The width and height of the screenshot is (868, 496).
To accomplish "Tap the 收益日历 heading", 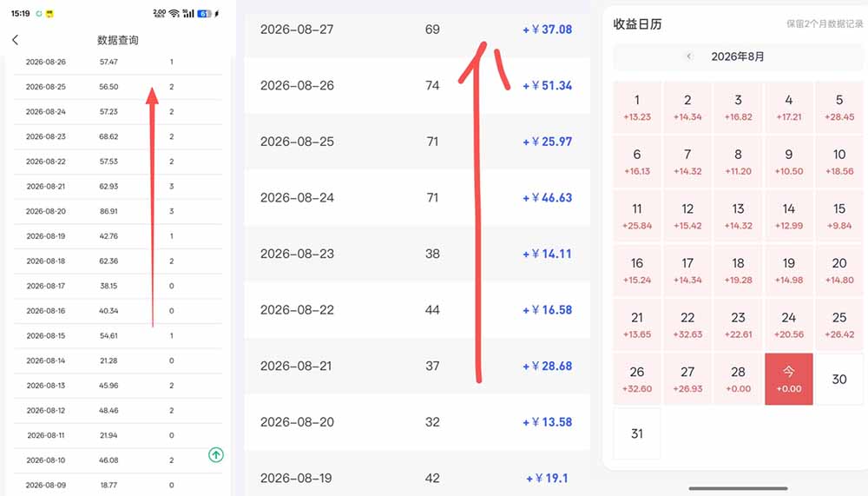I will pyautogui.click(x=637, y=23).
